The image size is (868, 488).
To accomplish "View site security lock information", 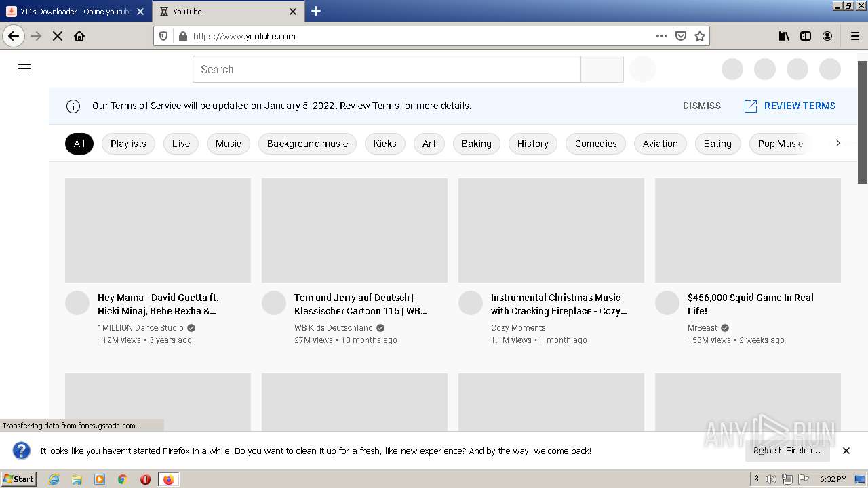I will pos(182,36).
